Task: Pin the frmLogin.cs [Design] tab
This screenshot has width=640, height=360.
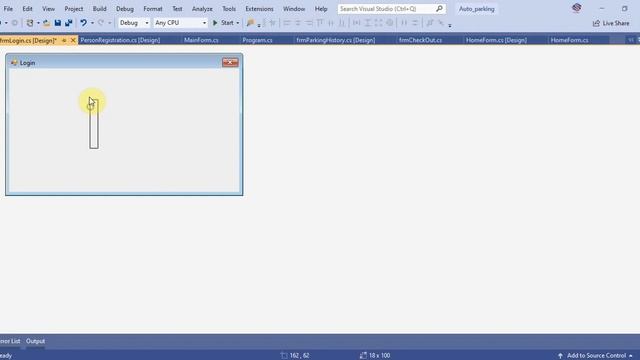Action: click(x=64, y=40)
